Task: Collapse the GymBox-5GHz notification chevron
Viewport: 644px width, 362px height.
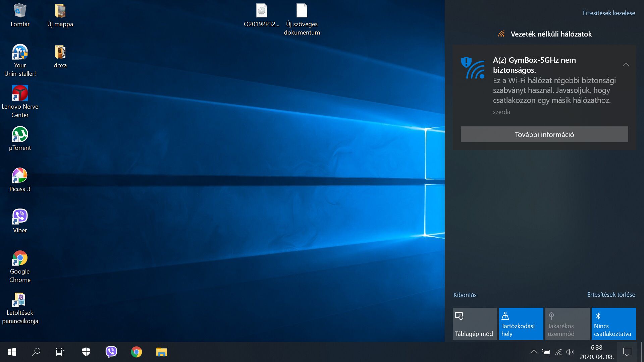Action: coord(626,64)
